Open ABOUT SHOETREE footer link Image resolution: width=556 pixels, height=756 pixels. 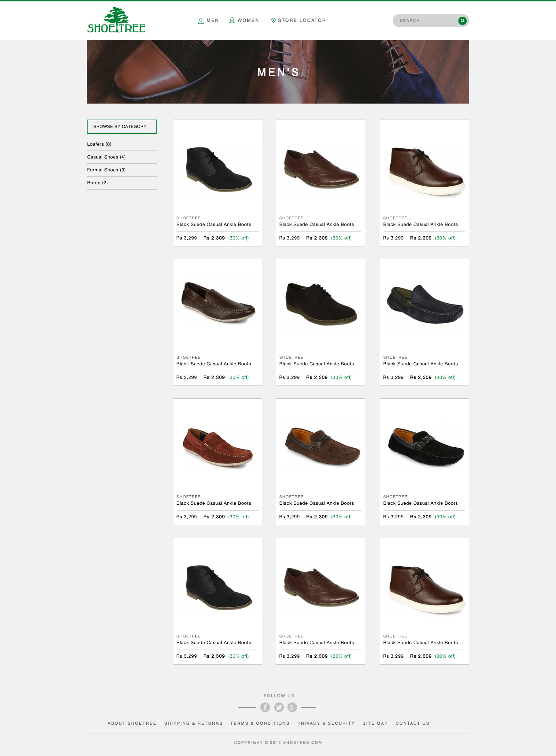coord(132,723)
